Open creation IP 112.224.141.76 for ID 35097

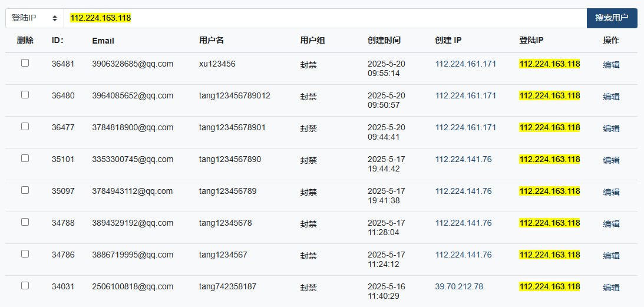[x=464, y=191]
